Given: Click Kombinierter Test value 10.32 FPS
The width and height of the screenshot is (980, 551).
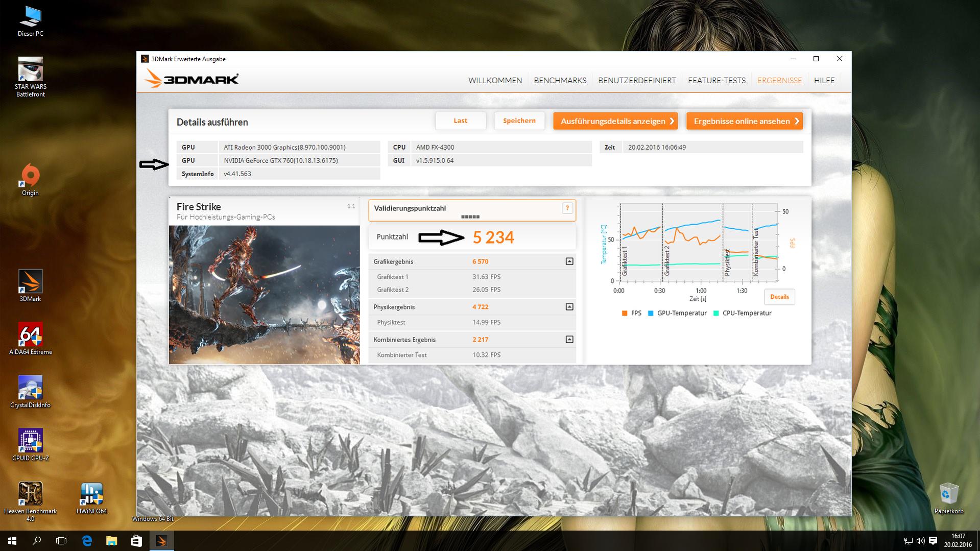Looking at the screenshot, I should [486, 355].
